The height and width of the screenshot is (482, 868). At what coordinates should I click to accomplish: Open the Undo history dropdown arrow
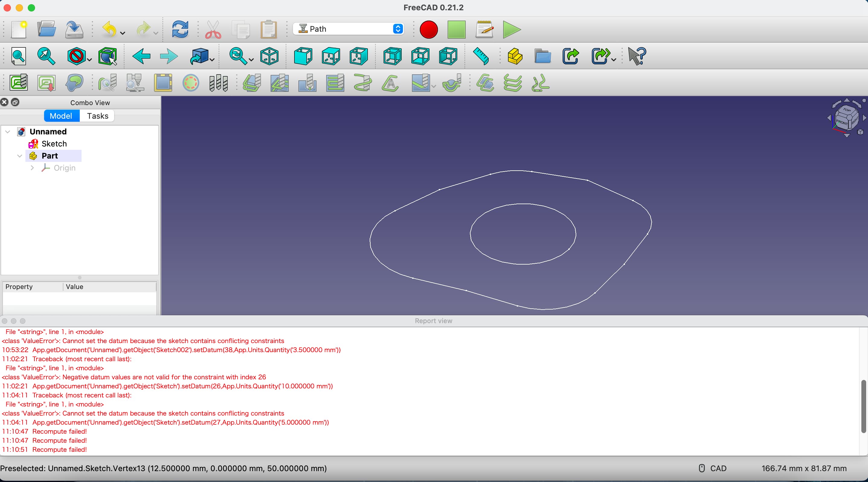[x=123, y=33]
